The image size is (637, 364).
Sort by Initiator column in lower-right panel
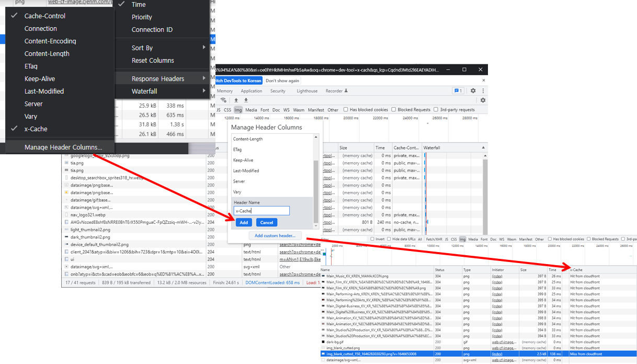[x=505, y=270]
